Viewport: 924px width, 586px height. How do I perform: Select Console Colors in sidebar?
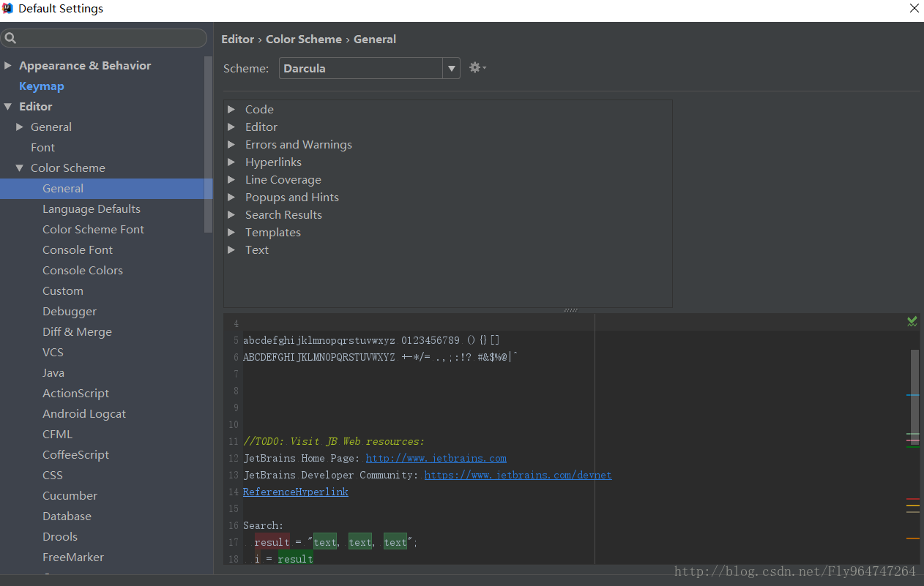click(x=83, y=270)
